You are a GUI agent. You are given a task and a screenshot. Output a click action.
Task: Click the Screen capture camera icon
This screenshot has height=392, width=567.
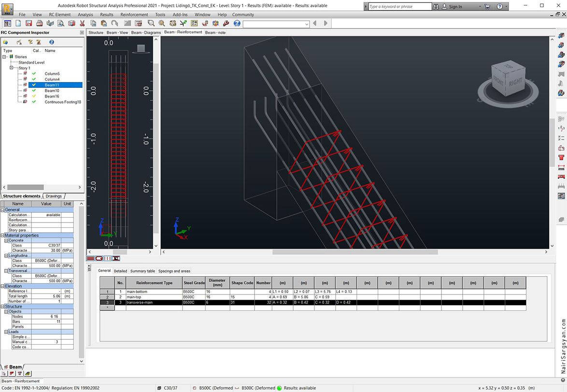coord(71,23)
